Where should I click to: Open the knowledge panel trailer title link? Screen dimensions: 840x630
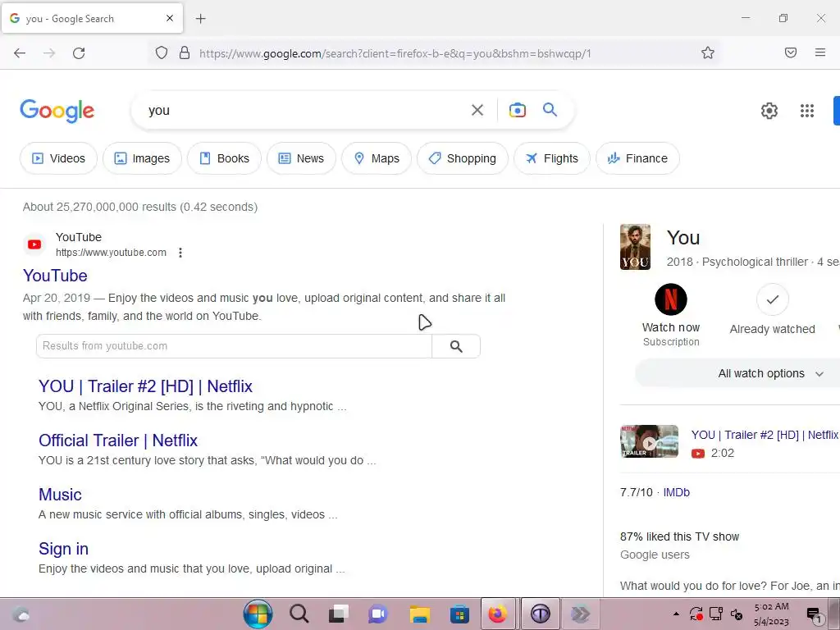click(x=765, y=435)
